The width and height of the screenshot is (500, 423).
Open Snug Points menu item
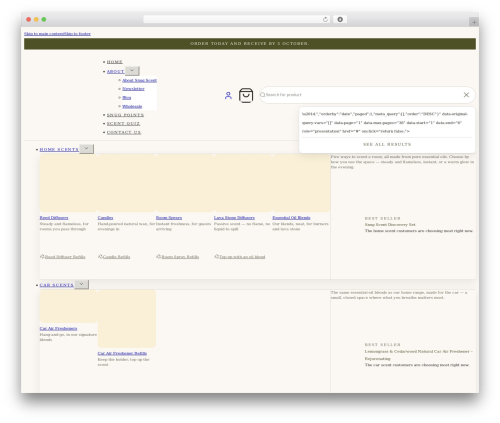point(125,115)
